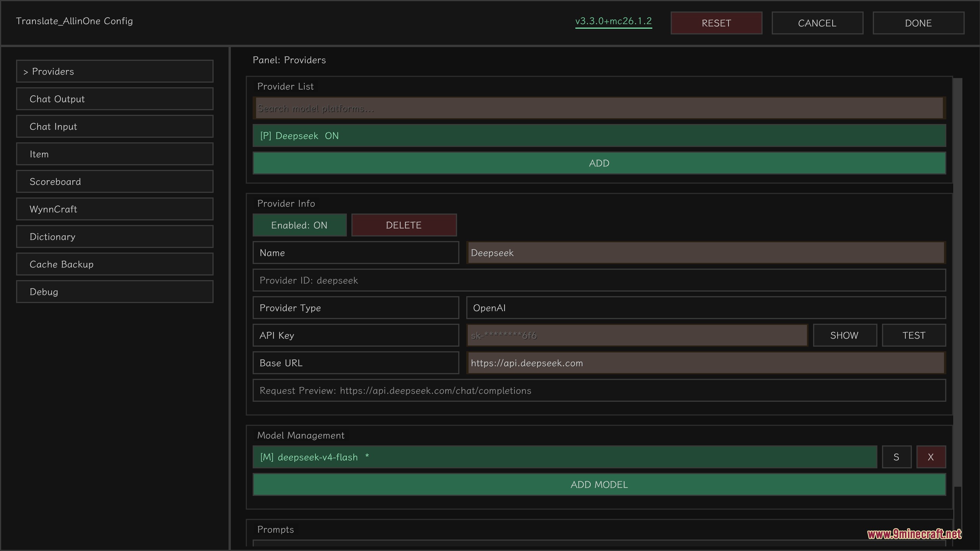
Task: Click the Provider Type label box
Action: (x=356, y=308)
